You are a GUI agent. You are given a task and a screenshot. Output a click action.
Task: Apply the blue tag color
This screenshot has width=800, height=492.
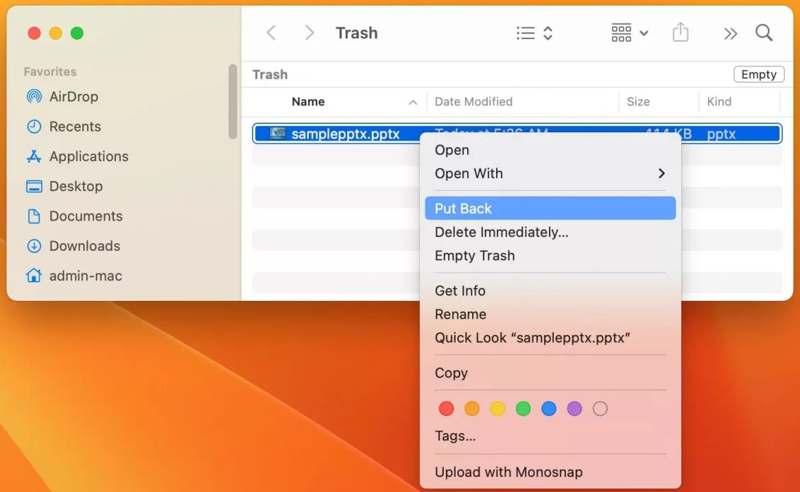click(x=548, y=409)
